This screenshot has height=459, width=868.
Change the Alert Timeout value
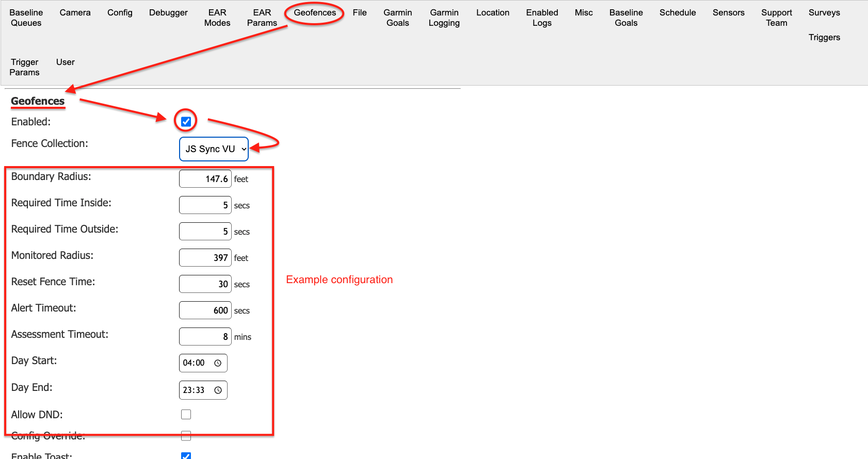205,310
